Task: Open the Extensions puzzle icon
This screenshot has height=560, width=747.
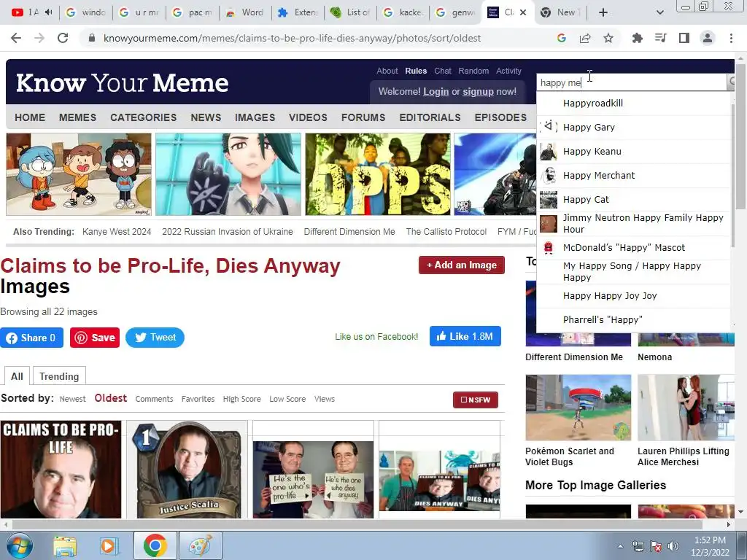Action: tap(637, 38)
